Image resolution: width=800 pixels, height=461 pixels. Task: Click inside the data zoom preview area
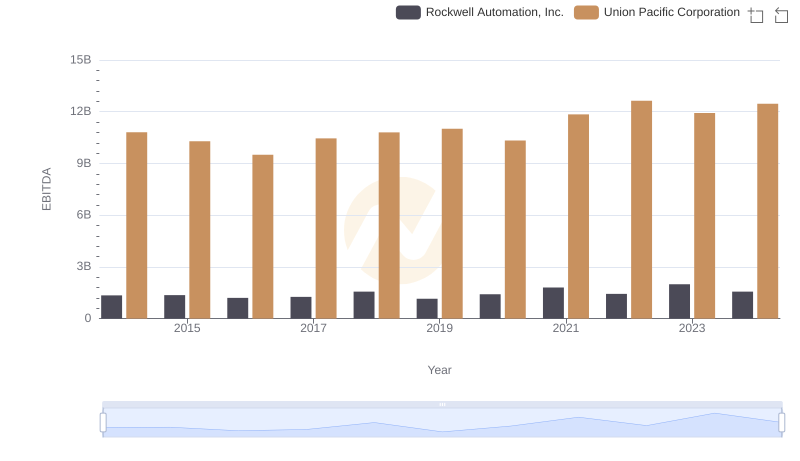[442, 423]
